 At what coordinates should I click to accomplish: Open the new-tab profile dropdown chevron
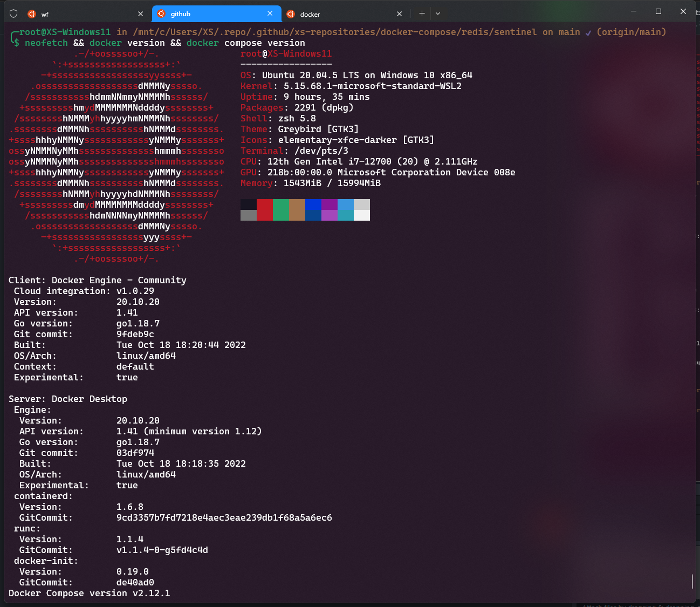click(438, 13)
